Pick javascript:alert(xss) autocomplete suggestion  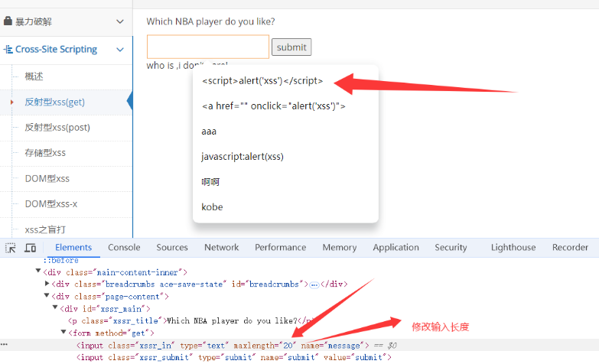pos(243,157)
